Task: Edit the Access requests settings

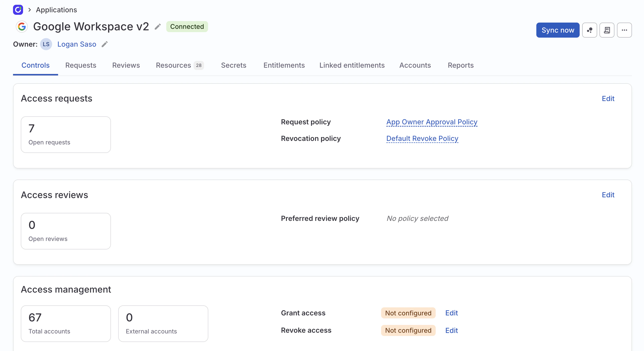Action: coord(608,99)
